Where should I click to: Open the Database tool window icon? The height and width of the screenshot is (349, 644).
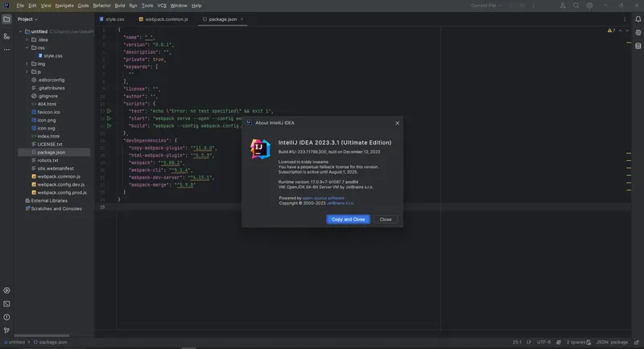point(638,46)
